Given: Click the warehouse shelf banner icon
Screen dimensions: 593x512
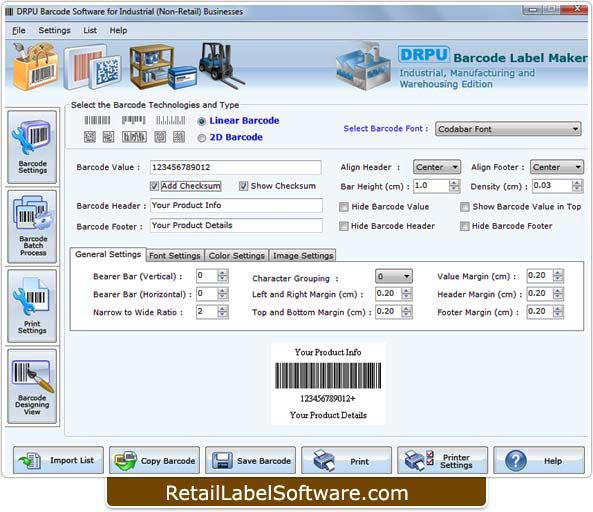Looking at the screenshot, I should (162, 67).
